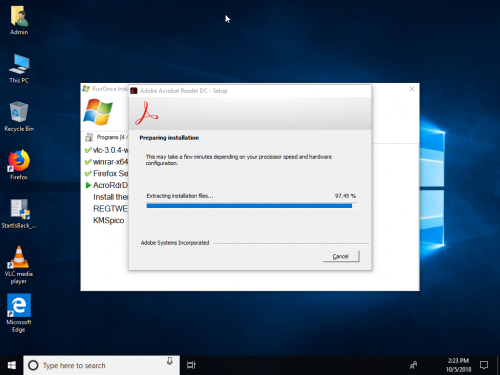
Task: Open the VLC media player shortcut
Action: [19, 265]
